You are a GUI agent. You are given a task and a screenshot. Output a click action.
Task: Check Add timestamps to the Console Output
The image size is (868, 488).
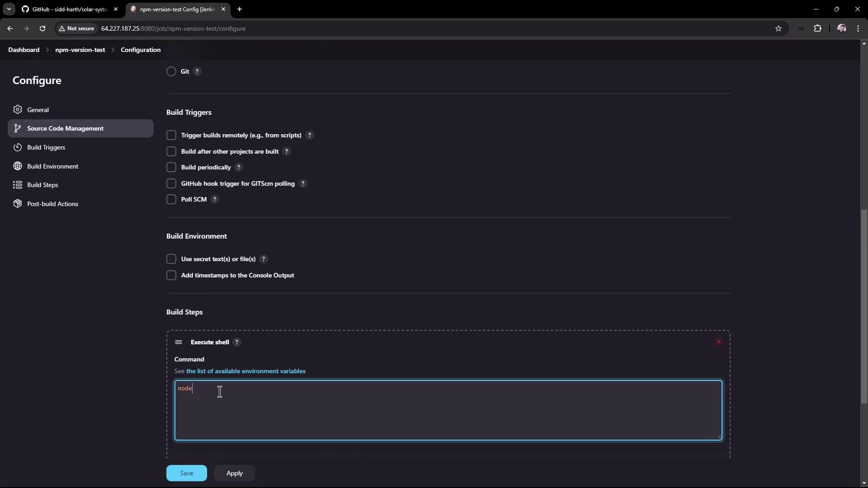tap(171, 275)
